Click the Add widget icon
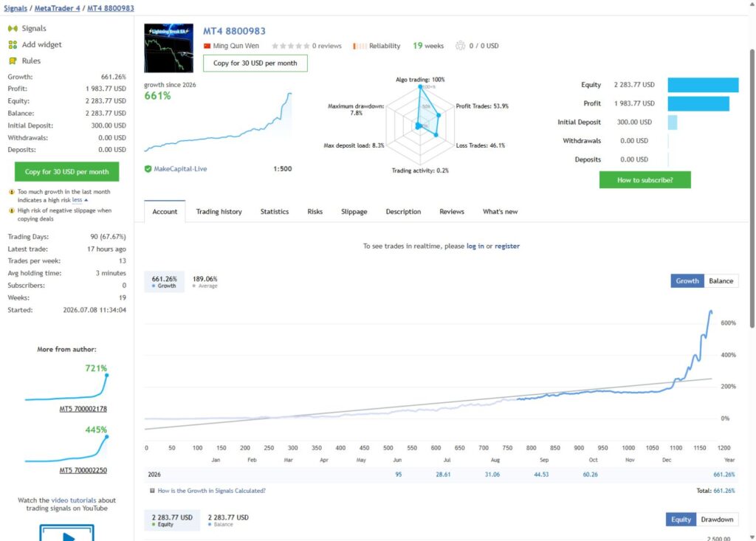The image size is (756, 541). [x=13, y=45]
